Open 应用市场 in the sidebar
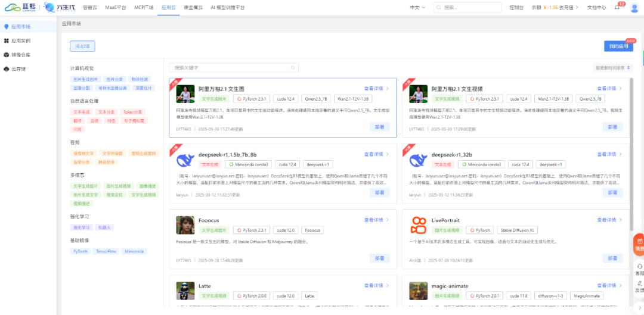The image size is (644, 315). (x=29, y=27)
